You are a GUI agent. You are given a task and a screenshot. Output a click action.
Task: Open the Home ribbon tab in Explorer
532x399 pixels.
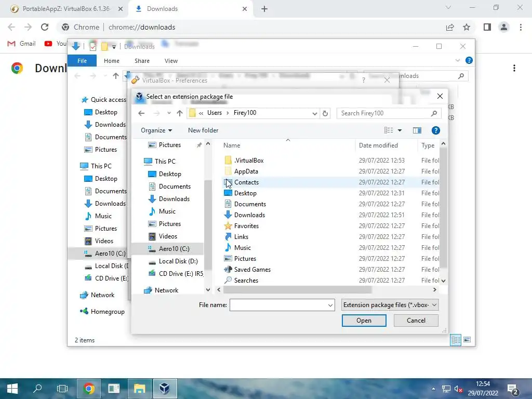[x=112, y=61]
